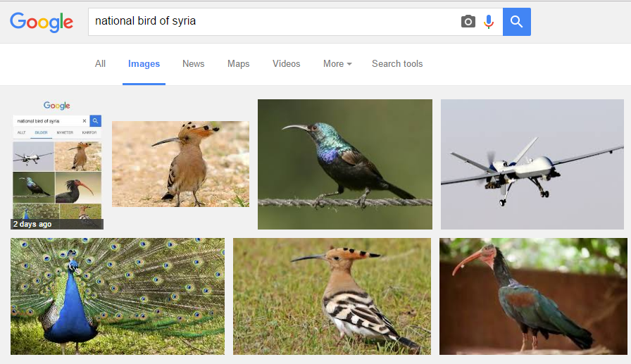This screenshot has width=631, height=364.
Task: Go to the Maps tab
Action: click(x=238, y=64)
